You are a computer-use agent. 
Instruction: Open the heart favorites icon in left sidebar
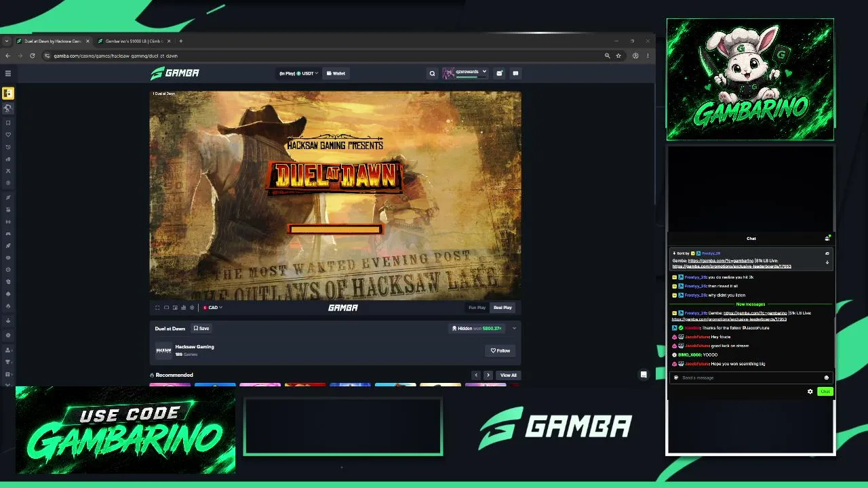8,135
